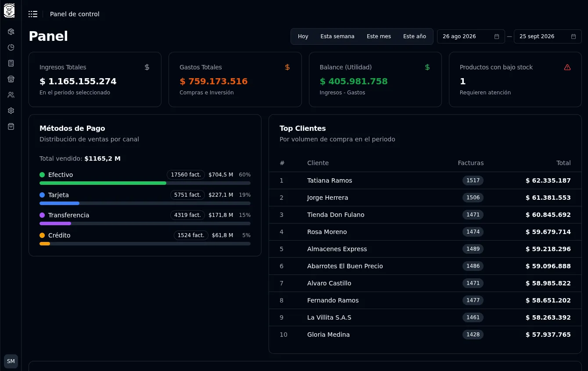Click the Facturas column header

pos(470,163)
